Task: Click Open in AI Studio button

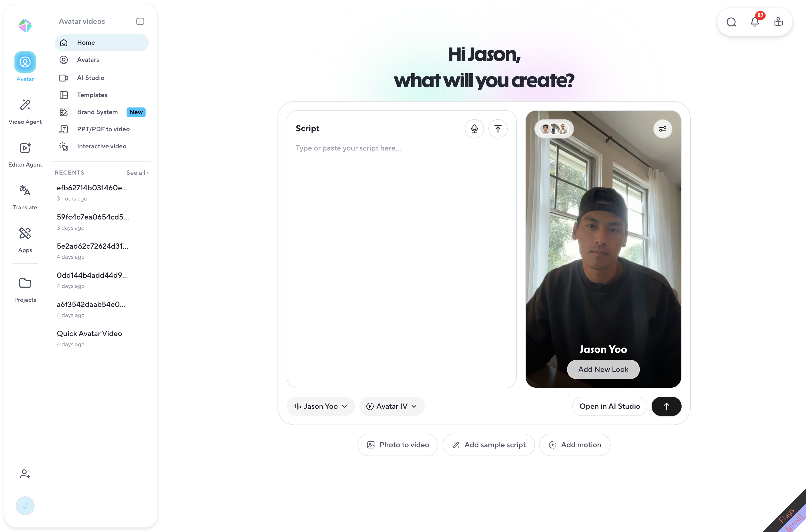Action: point(609,406)
